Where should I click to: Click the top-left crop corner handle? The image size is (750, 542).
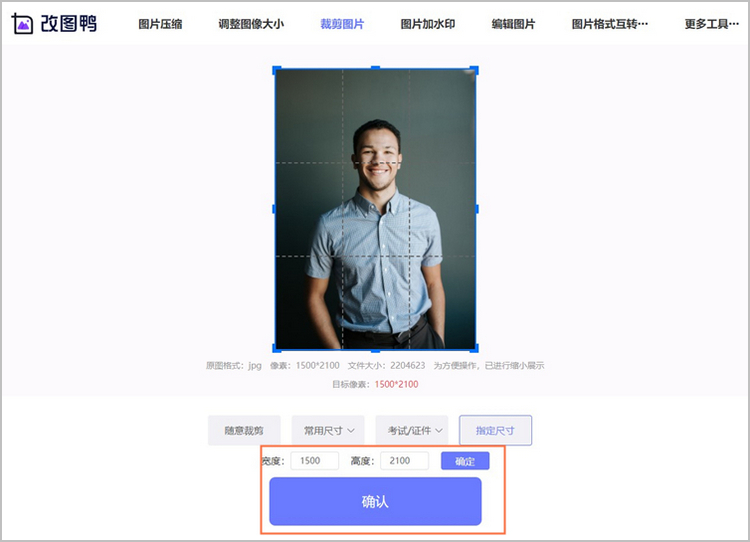(x=276, y=70)
